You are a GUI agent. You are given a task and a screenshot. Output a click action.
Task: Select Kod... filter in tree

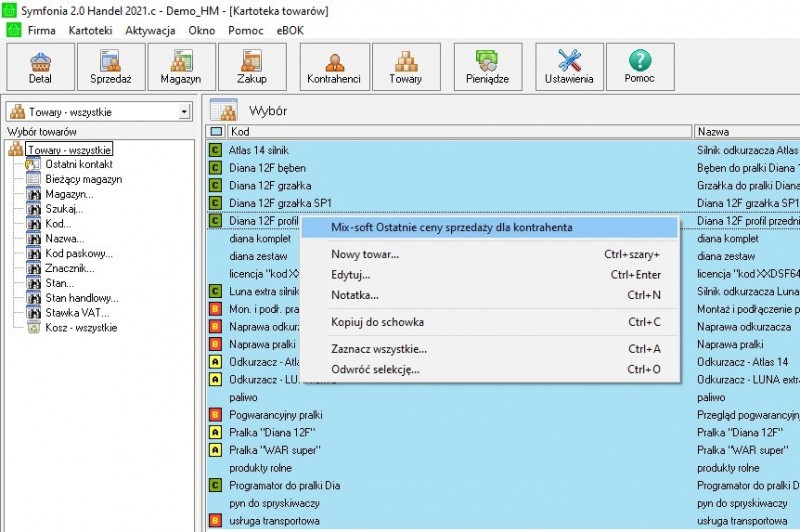[58, 223]
